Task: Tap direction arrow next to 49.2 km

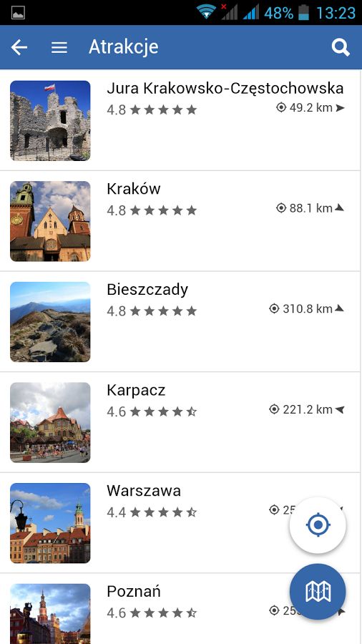Action: tap(340, 108)
